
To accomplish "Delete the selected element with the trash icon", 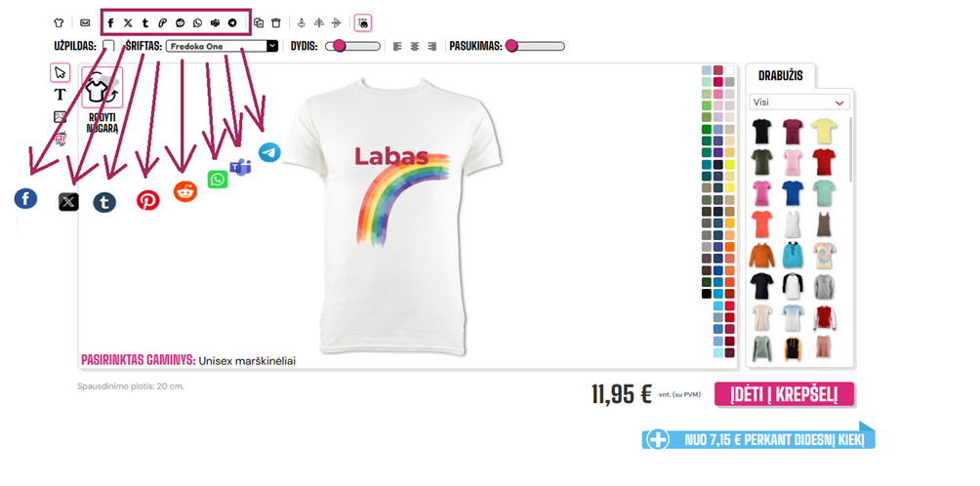I will click(276, 23).
